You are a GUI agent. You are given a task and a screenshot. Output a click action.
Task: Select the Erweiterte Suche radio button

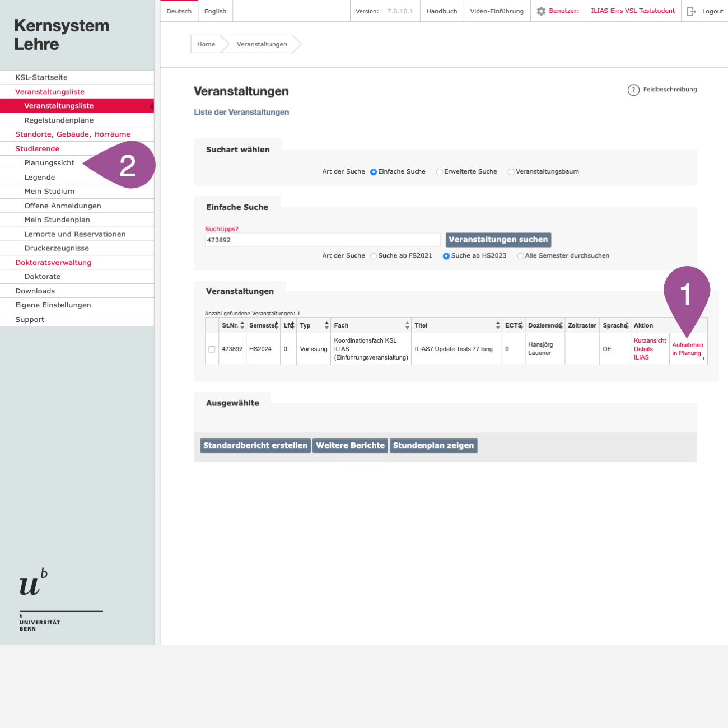(x=440, y=172)
